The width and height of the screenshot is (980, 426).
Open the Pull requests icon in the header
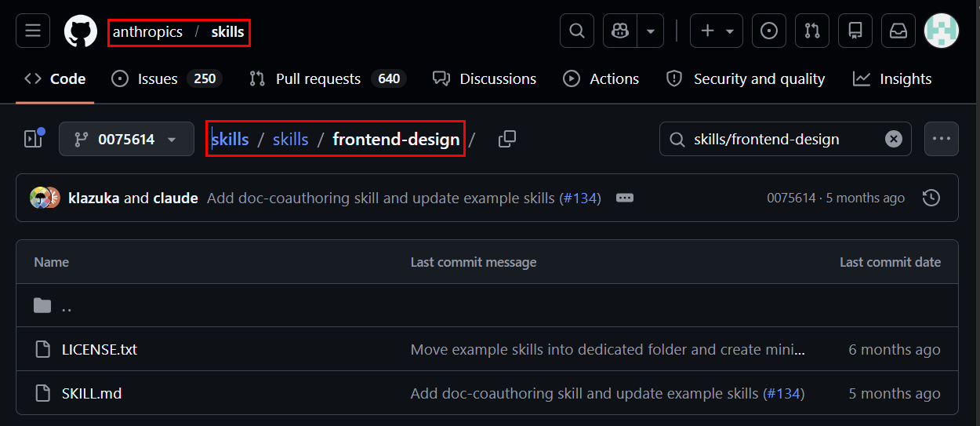[812, 31]
